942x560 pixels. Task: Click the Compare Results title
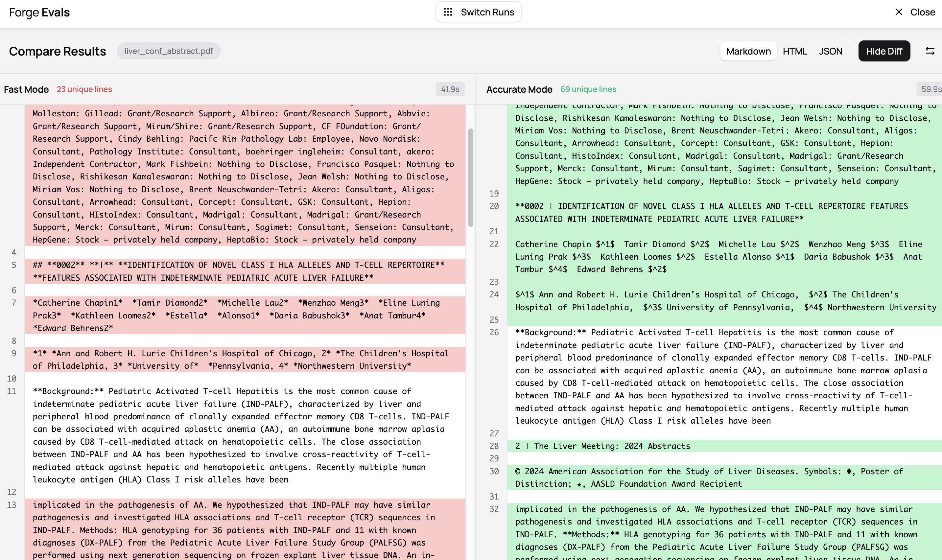click(58, 51)
